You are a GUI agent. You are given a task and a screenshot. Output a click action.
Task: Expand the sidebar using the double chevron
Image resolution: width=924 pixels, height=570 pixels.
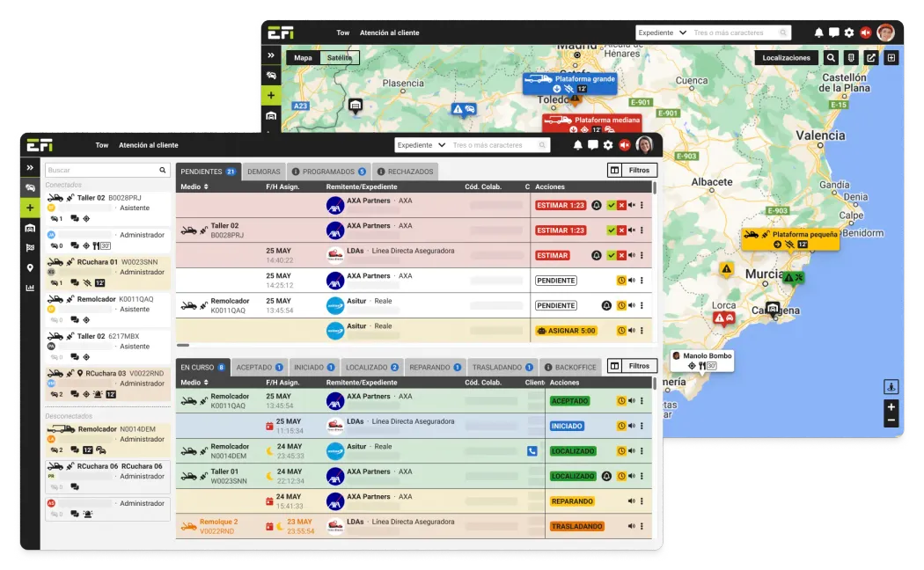(x=29, y=167)
